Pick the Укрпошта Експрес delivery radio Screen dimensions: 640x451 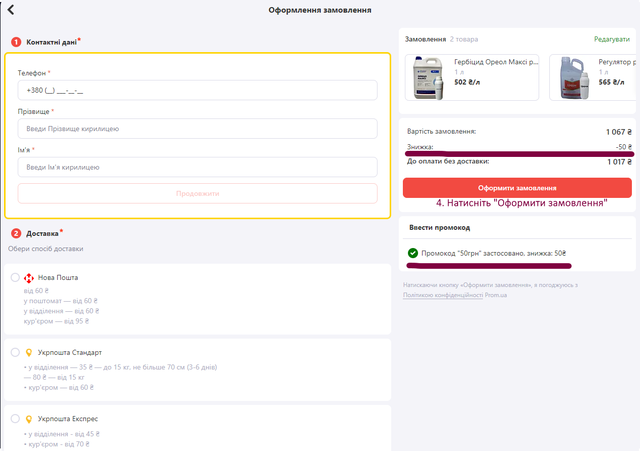pos(15,418)
